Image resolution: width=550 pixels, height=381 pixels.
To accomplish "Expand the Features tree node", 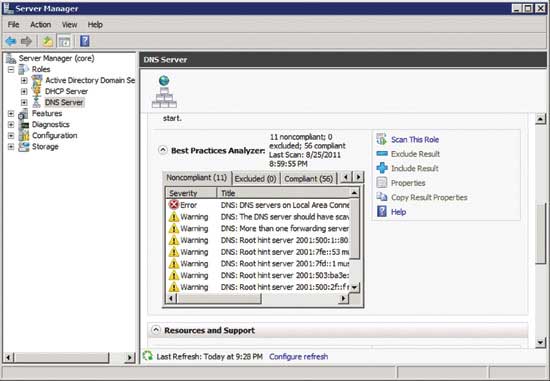I will (x=11, y=114).
